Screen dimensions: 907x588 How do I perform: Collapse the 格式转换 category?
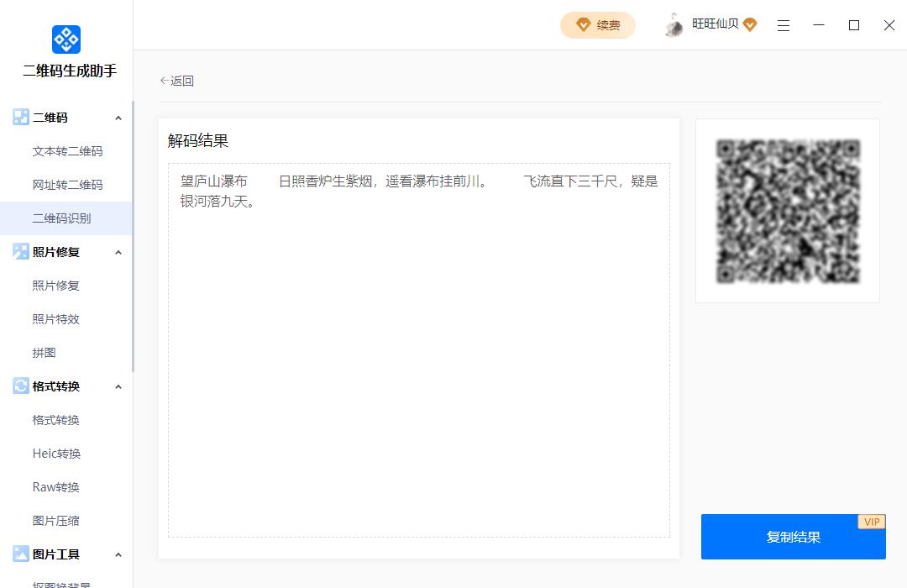118,386
